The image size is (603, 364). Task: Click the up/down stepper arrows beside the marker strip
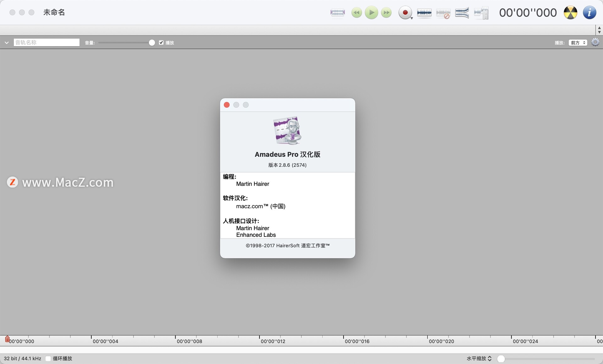pos(599,30)
